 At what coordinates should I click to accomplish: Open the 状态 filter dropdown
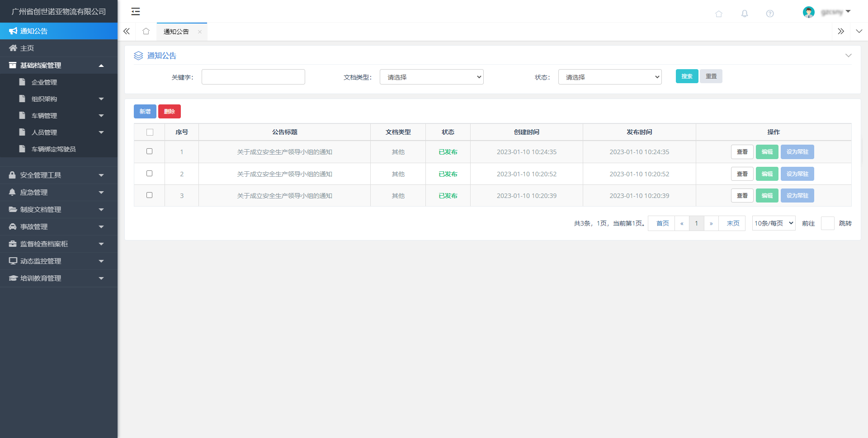(609, 77)
